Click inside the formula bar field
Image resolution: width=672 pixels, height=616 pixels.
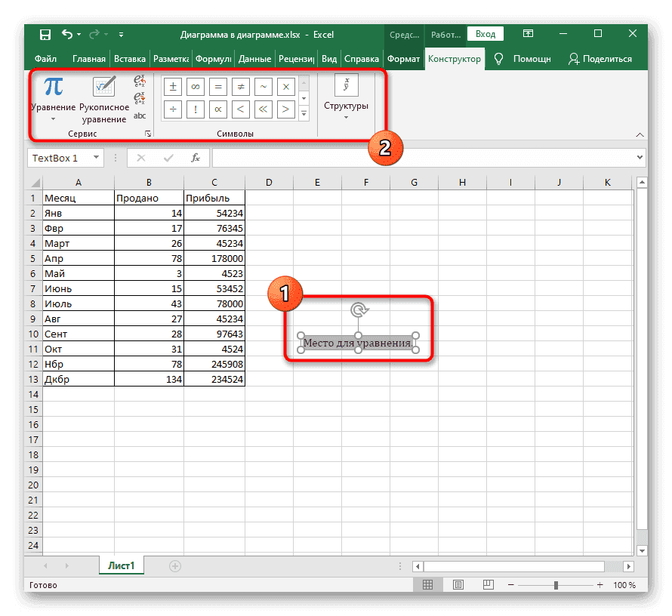pyautogui.click(x=423, y=158)
